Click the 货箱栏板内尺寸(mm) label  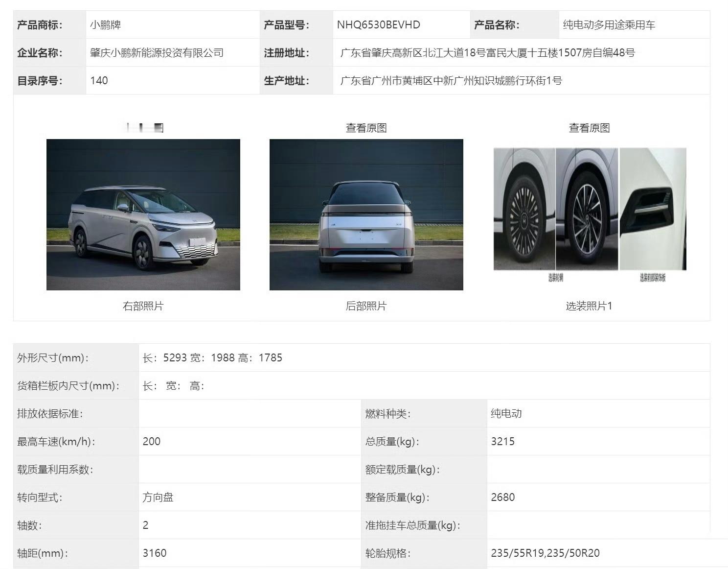pos(69,385)
